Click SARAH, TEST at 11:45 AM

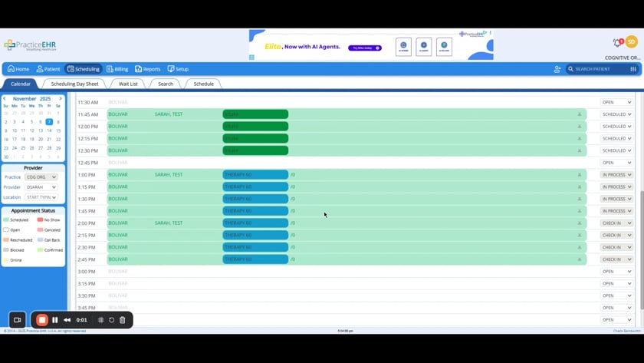point(169,114)
